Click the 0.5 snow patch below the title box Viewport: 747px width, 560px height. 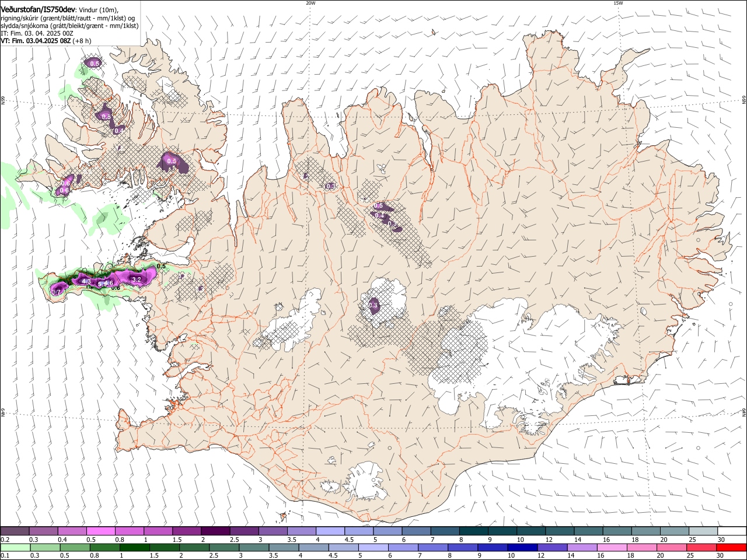point(95,63)
